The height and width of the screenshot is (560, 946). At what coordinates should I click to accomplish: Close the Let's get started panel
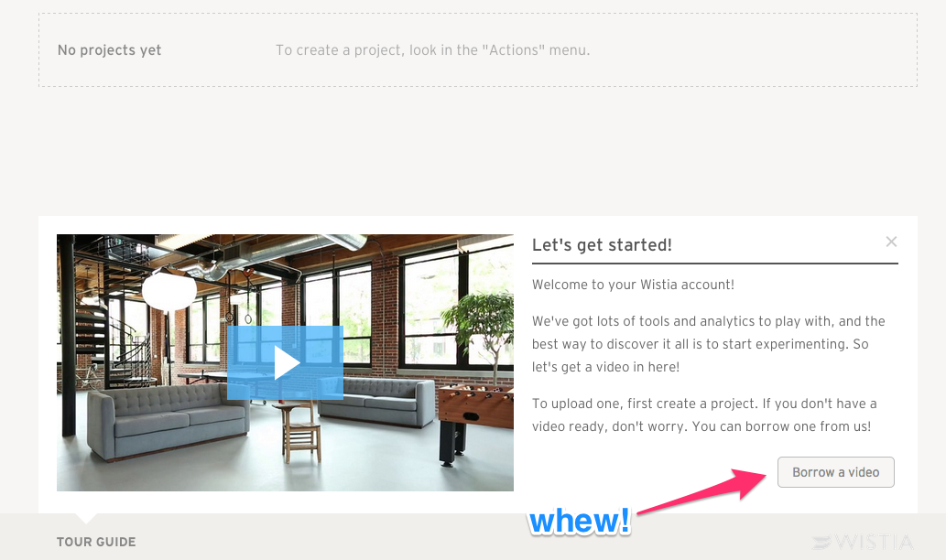[x=891, y=242]
